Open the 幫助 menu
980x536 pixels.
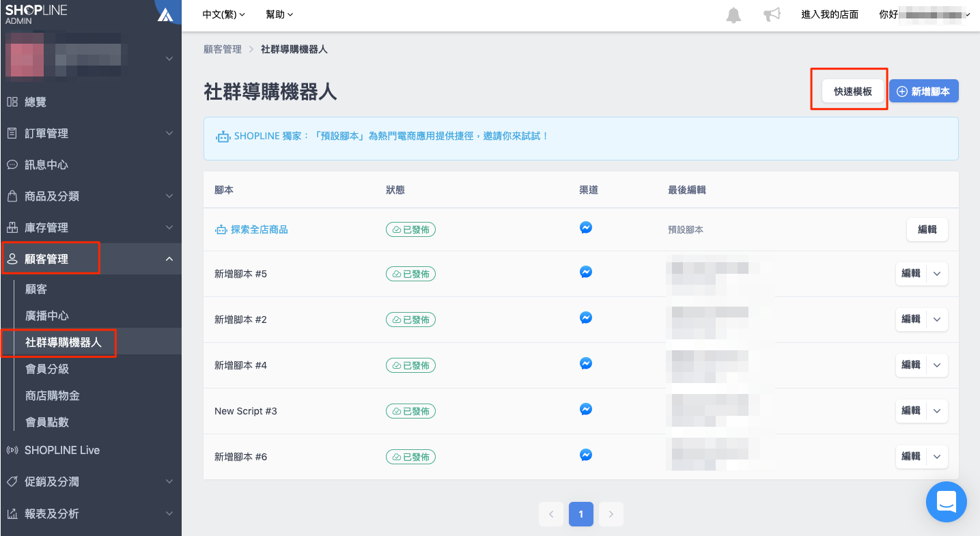(279, 14)
